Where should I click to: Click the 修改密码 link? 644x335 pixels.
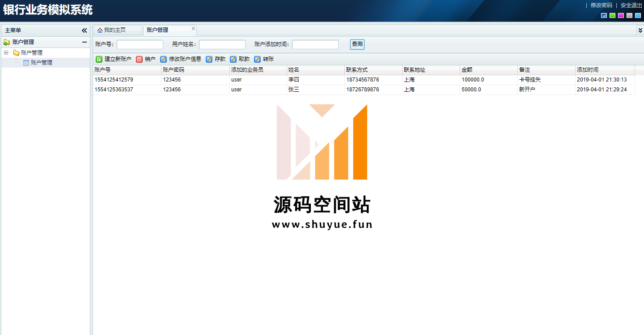(602, 5)
